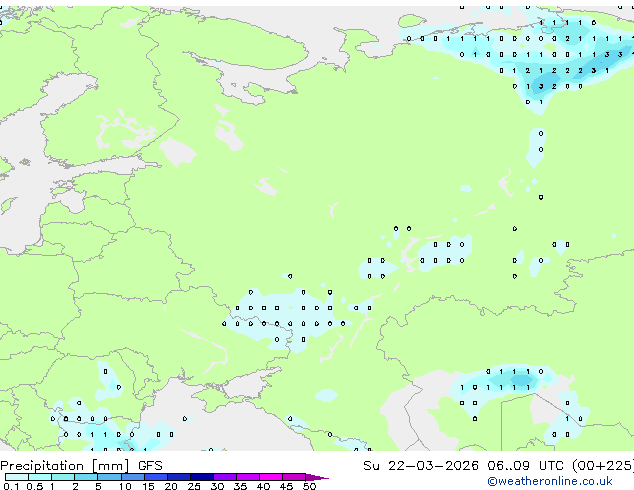Screen dimensions: 634x490
Task: Click the legend label '50'
Action: 310,486
